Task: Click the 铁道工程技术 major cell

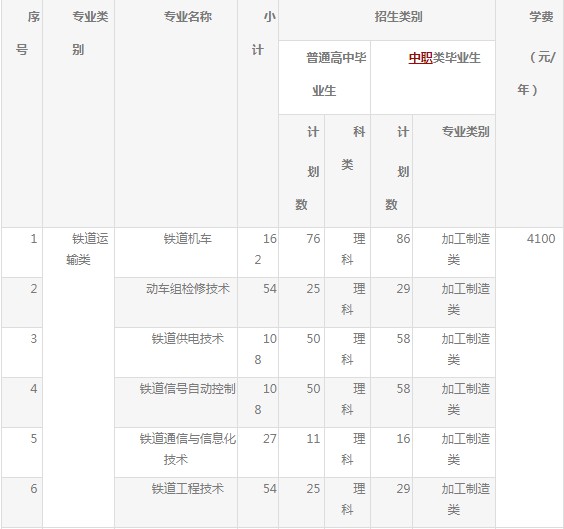Action: coord(176,502)
